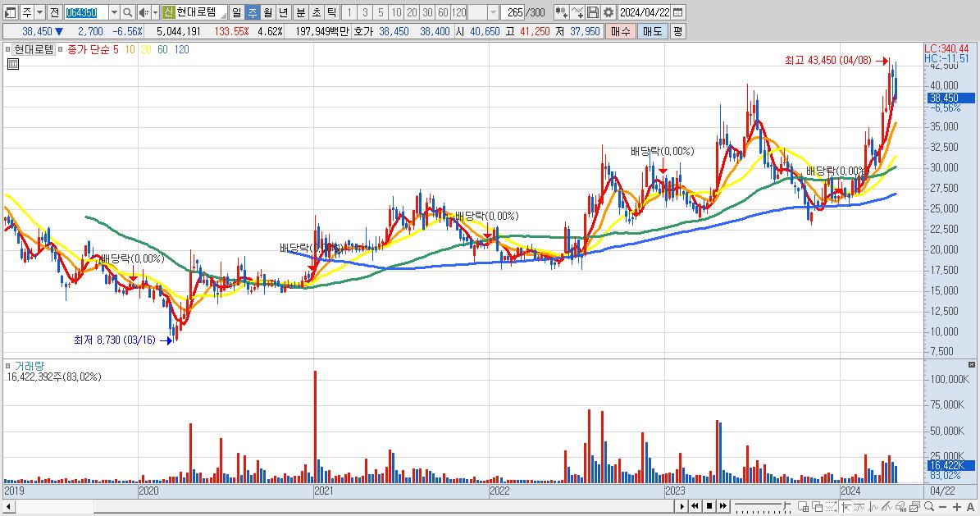This screenshot has height=516, width=980.
Task: Click the plus zoom-in icon in bottom toolbar
Action: [x=957, y=507]
